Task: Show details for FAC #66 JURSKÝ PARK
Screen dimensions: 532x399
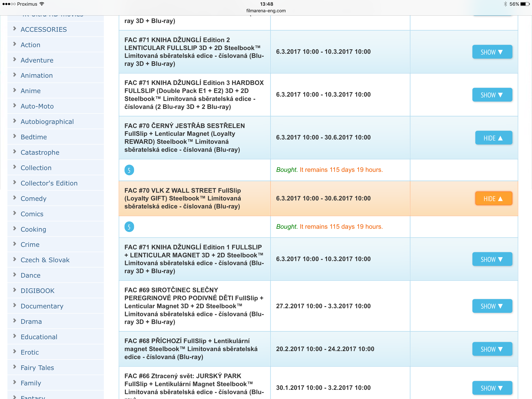Action: click(x=492, y=388)
